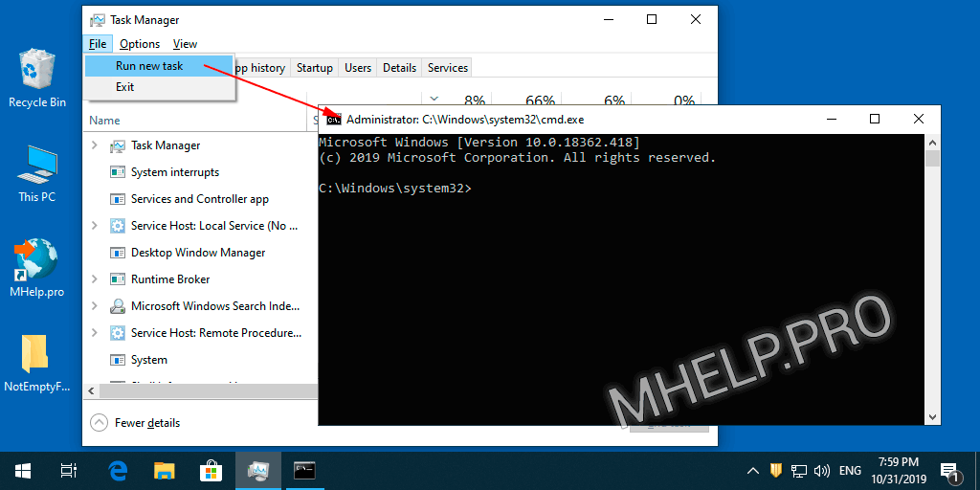Switch to the Details tab
980x490 pixels.
click(x=399, y=68)
